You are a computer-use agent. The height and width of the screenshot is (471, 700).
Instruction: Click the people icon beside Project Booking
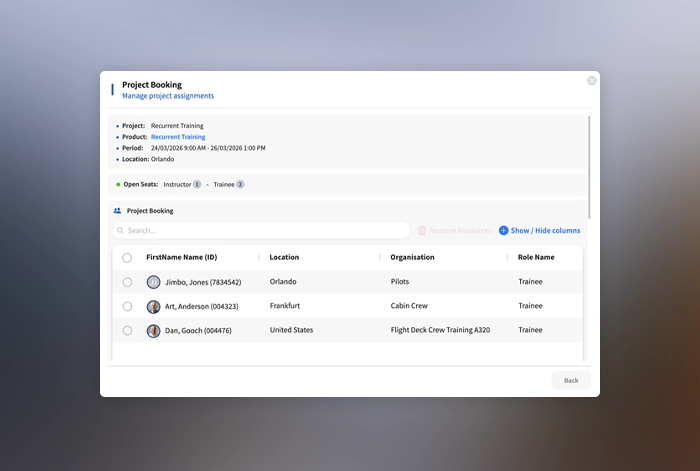(x=117, y=211)
